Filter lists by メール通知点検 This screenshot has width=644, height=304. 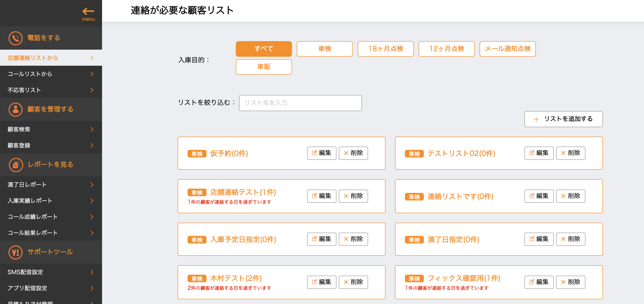point(507,49)
